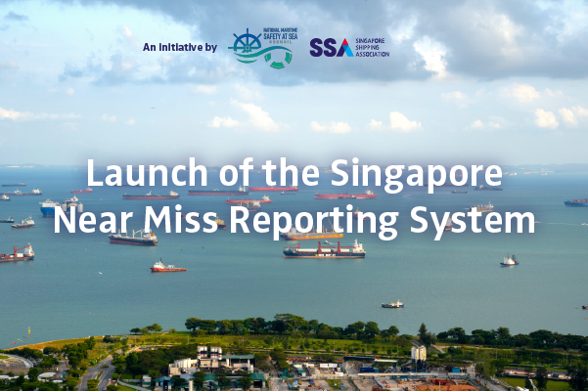Viewport: 588px width, 391px height.
Task: Click the "Near Miss Reporting System" headline line
Action: pyautogui.click(x=294, y=221)
